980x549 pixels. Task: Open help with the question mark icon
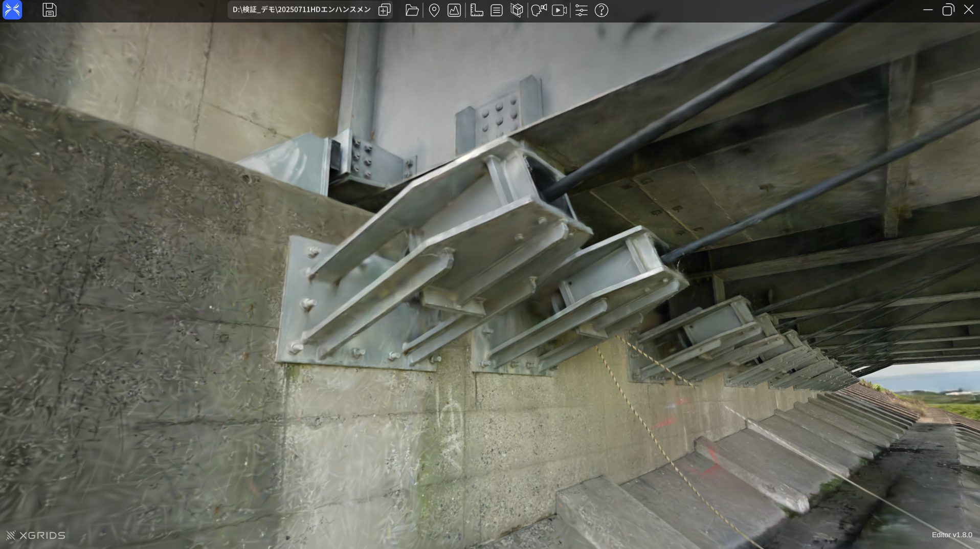(602, 10)
